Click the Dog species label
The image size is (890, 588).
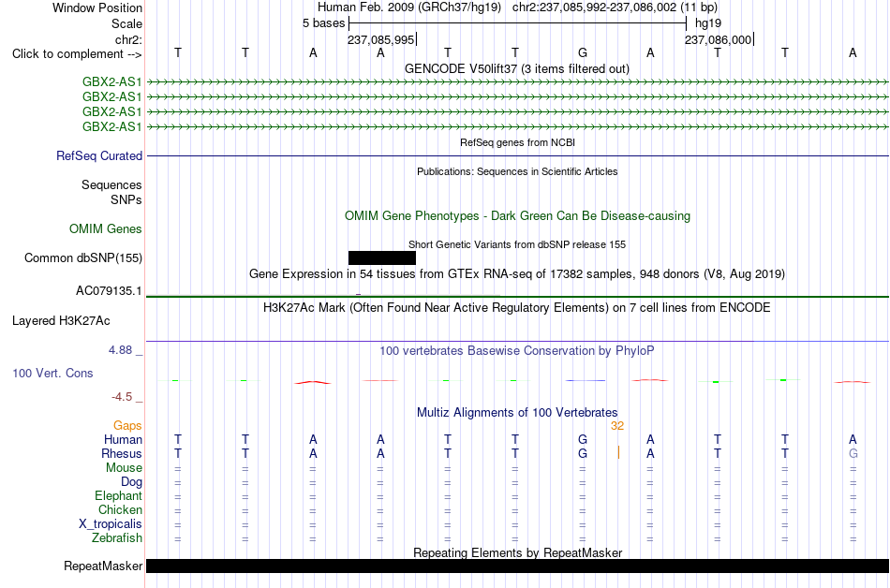click(131, 482)
